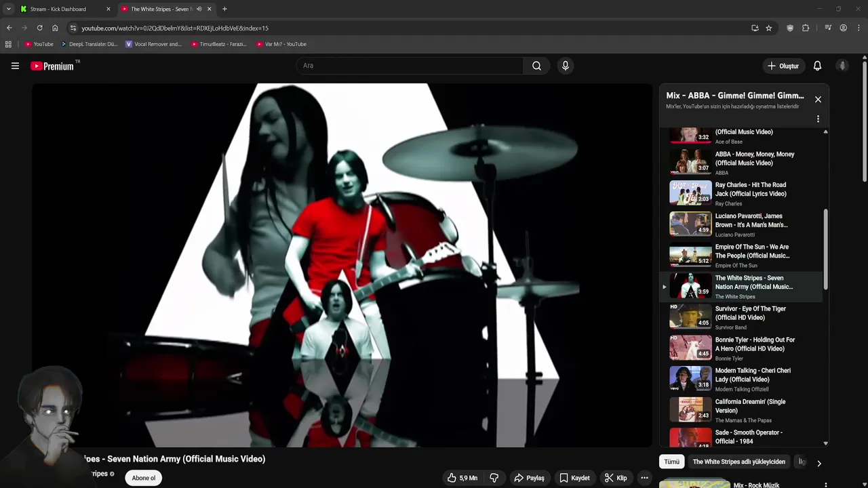Open the YouTube bookmark
This screenshot has height=488, width=868.
[x=39, y=44]
